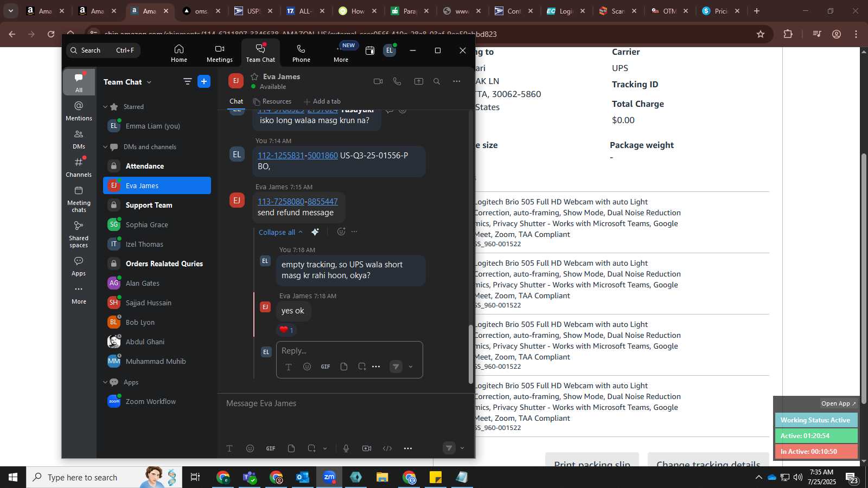Open the Resources tab in the chat

(272, 101)
